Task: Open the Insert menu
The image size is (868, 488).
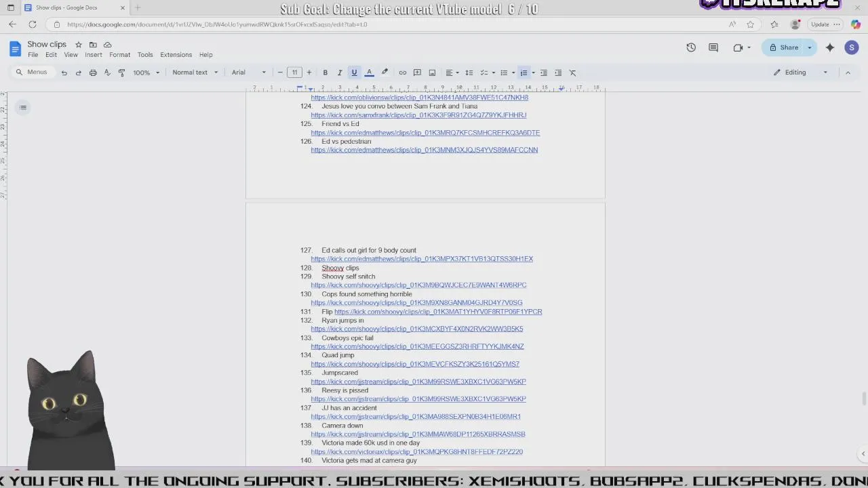Action: coord(94,55)
